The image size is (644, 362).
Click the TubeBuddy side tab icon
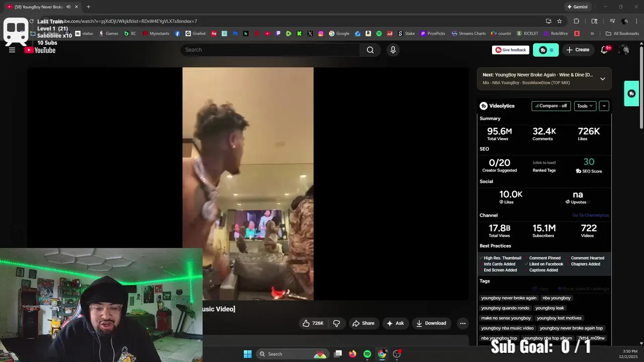(631, 94)
